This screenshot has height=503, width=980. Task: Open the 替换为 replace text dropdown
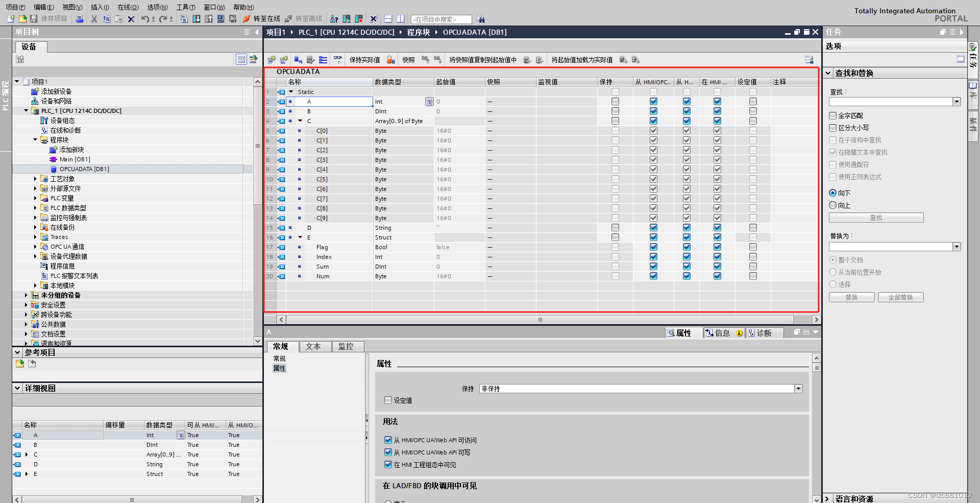pyautogui.click(x=957, y=247)
